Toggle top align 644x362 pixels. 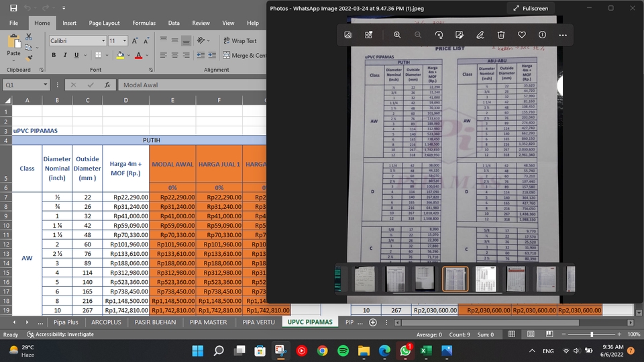164,40
